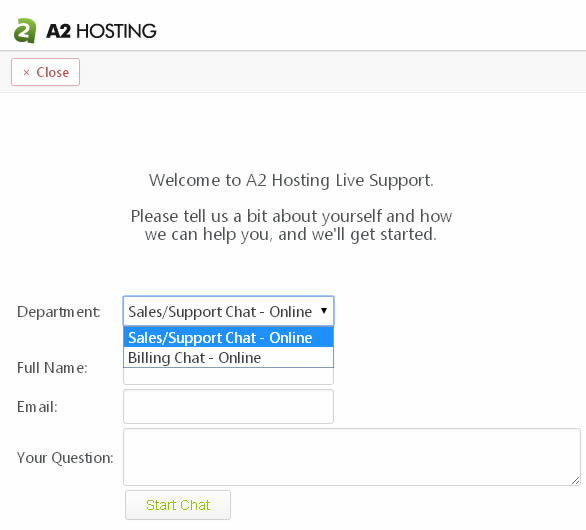Click the green A2 logo icon
This screenshot has height=530, width=586.
pos(25,31)
